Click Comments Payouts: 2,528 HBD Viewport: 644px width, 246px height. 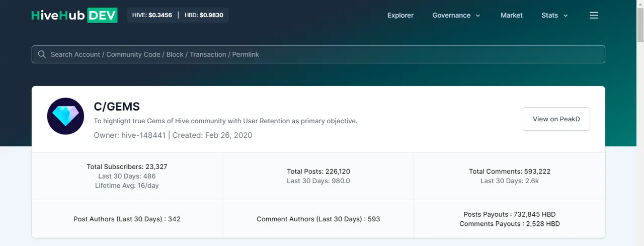click(510, 224)
